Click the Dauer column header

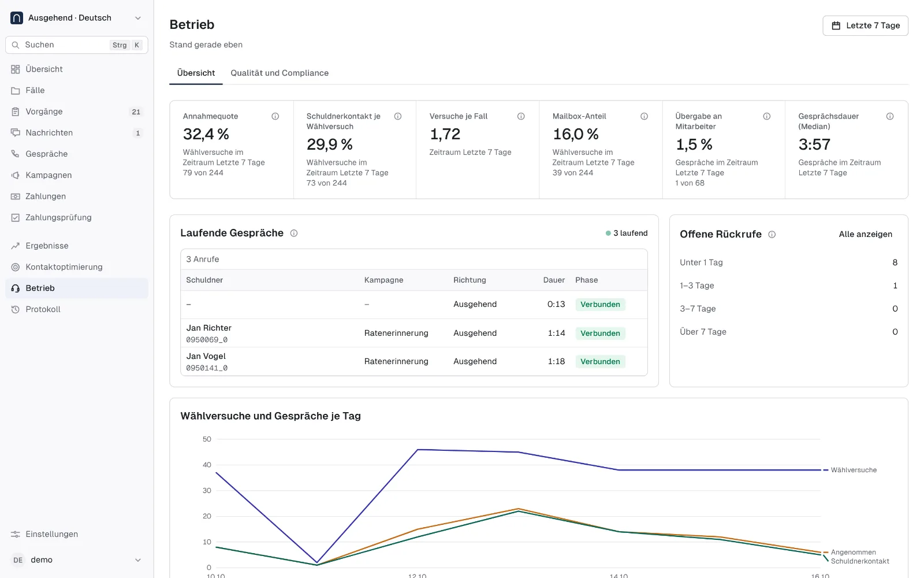coord(554,280)
